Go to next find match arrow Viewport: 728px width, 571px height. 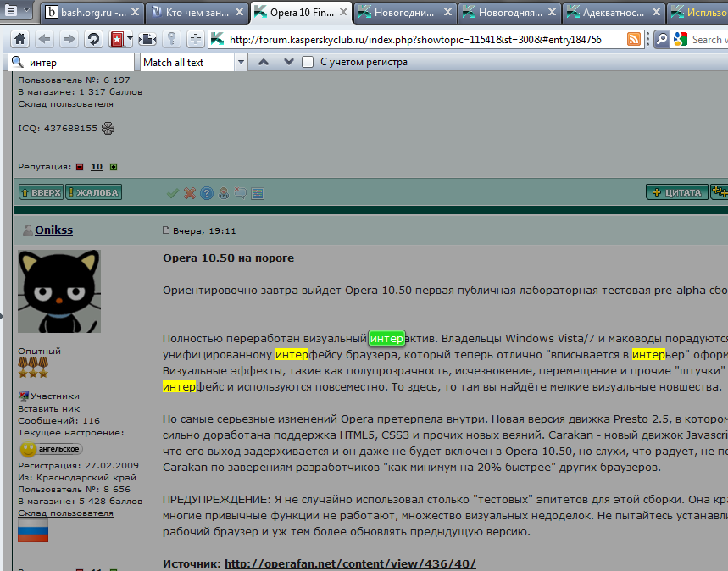[288, 62]
